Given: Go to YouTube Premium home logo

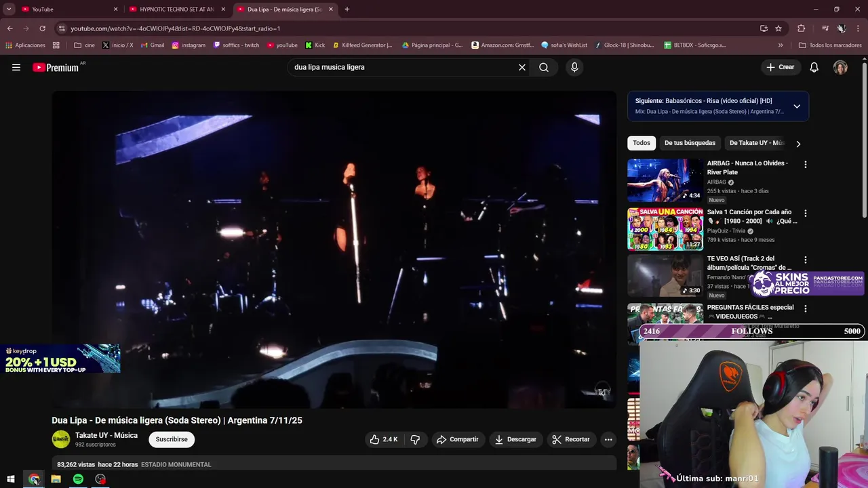Looking at the screenshot, I should (56, 67).
